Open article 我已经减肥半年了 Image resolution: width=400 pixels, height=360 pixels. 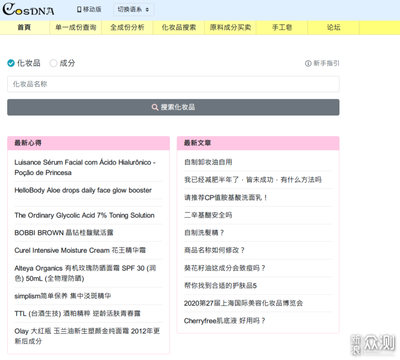(253, 180)
